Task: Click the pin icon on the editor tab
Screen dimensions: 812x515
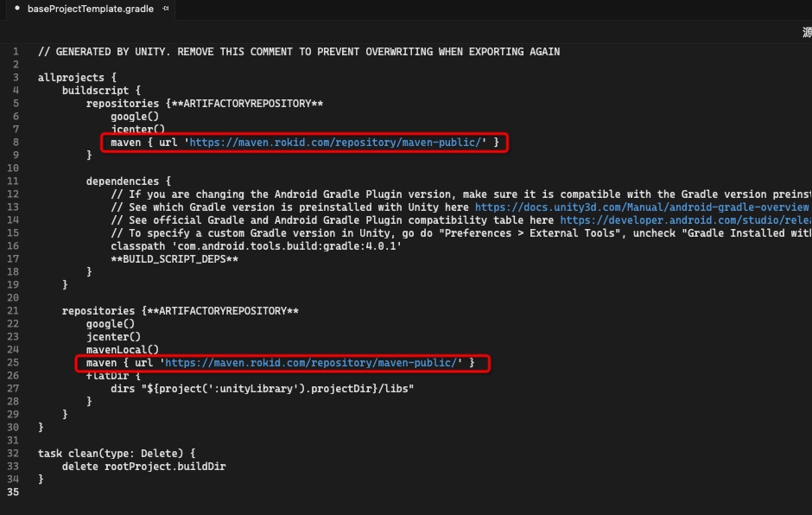Action: click(x=167, y=9)
